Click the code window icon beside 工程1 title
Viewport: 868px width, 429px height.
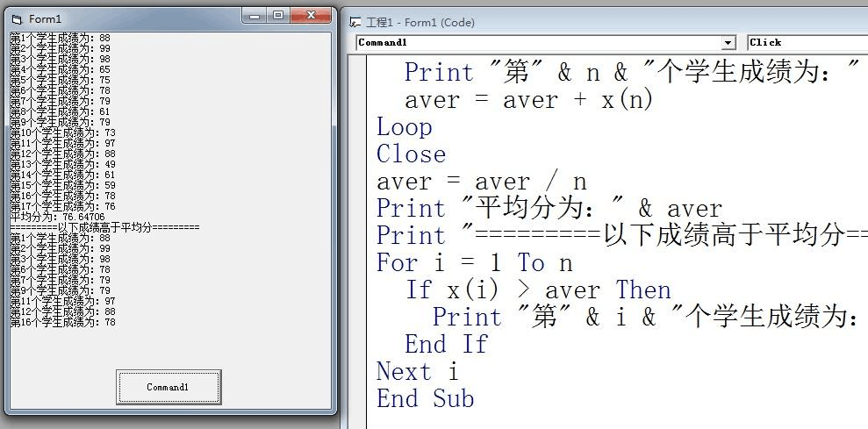click(355, 23)
